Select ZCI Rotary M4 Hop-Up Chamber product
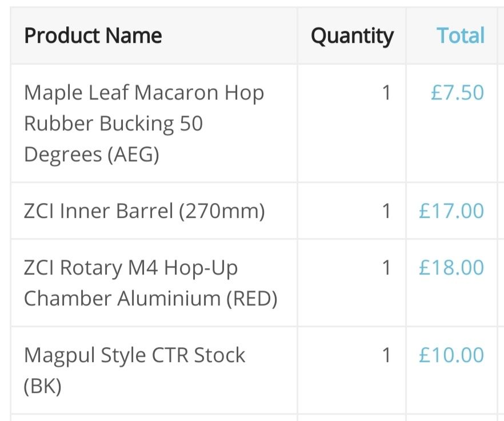 (x=150, y=283)
